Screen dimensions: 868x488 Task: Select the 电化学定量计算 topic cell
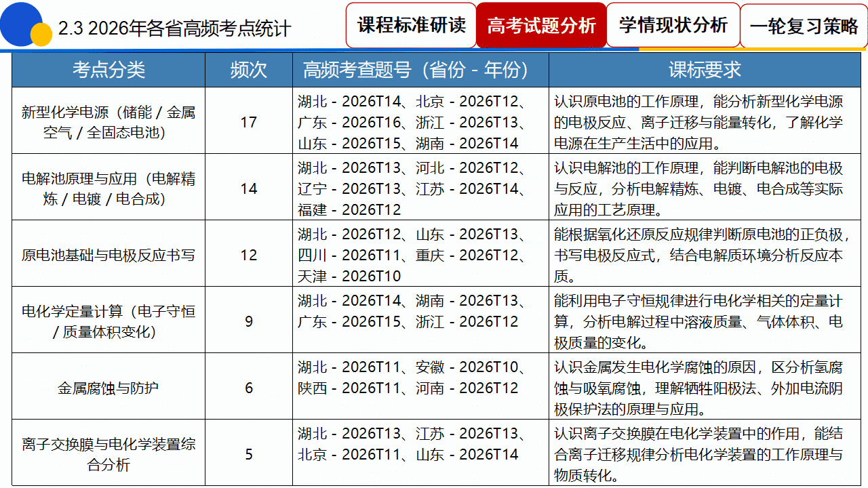tap(108, 321)
